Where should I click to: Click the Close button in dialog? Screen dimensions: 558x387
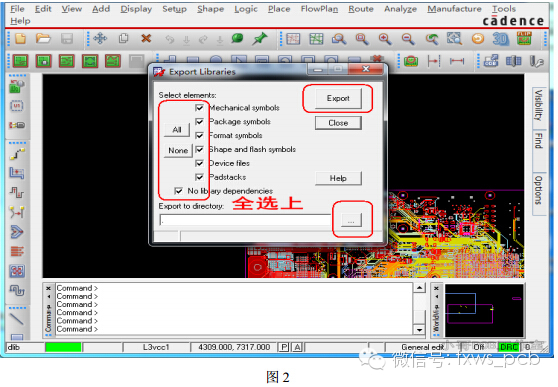pyautogui.click(x=338, y=123)
